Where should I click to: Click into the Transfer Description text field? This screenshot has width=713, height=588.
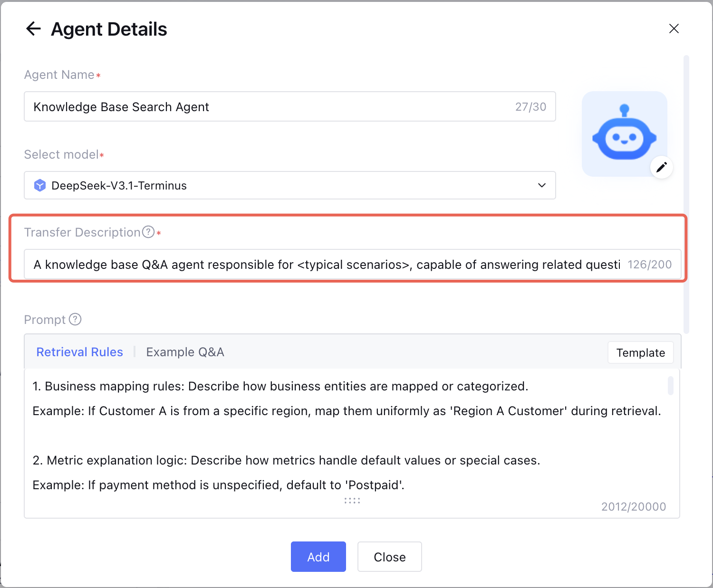(x=323, y=265)
